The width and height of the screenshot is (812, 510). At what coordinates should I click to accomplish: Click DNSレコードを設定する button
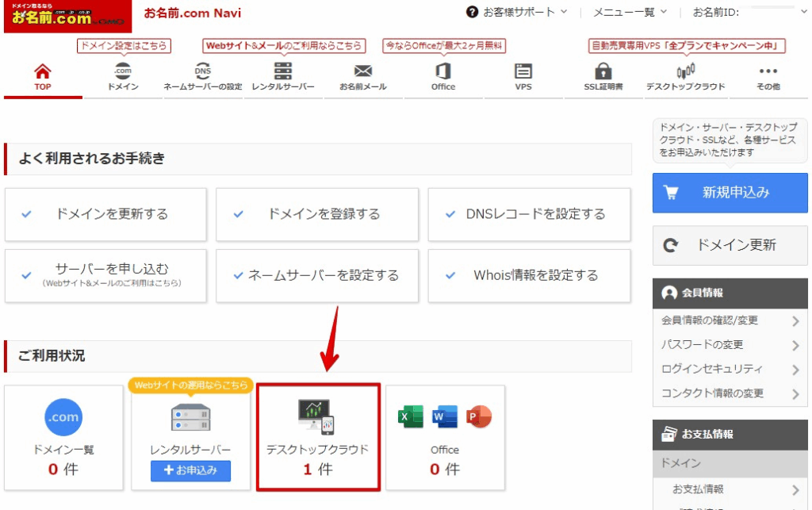[x=529, y=214]
